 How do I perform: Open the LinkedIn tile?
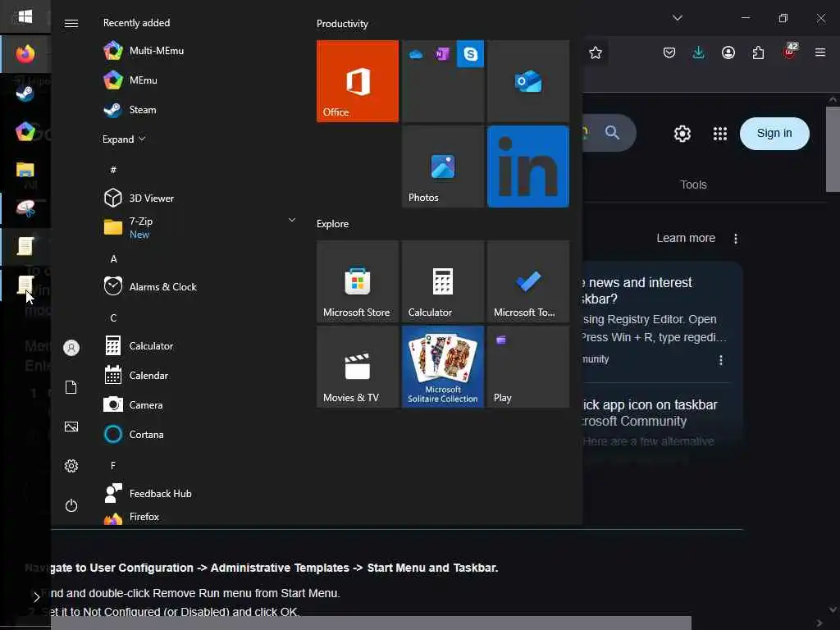point(528,167)
